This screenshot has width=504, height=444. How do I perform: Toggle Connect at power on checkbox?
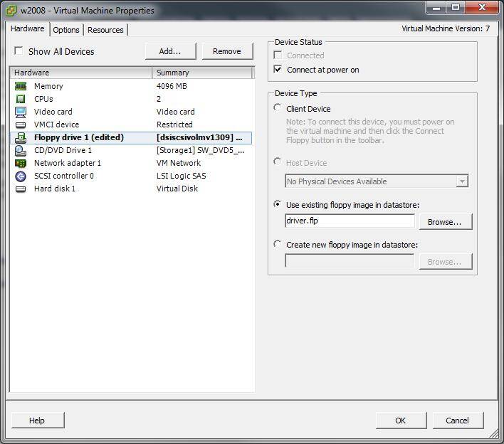278,70
